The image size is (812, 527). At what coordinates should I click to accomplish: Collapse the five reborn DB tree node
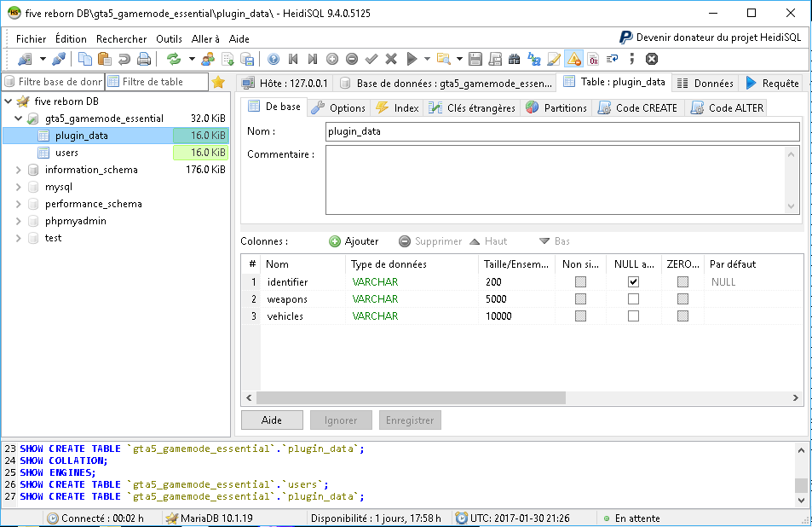(x=9, y=101)
